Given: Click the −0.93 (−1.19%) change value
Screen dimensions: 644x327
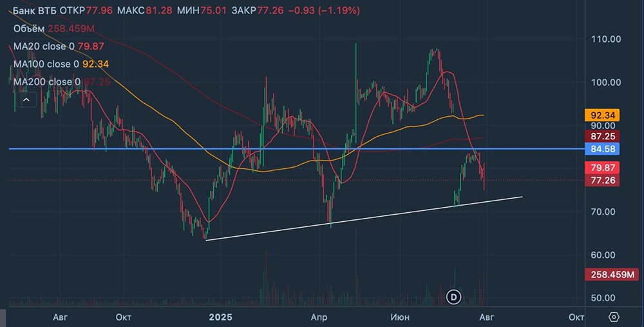Looking at the screenshot, I should pyautogui.click(x=324, y=10).
